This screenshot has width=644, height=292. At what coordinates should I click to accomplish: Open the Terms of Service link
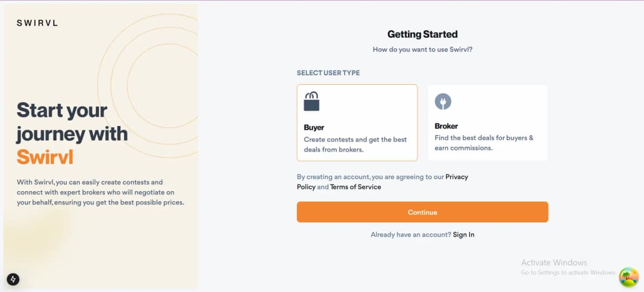click(x=355, y=187)
